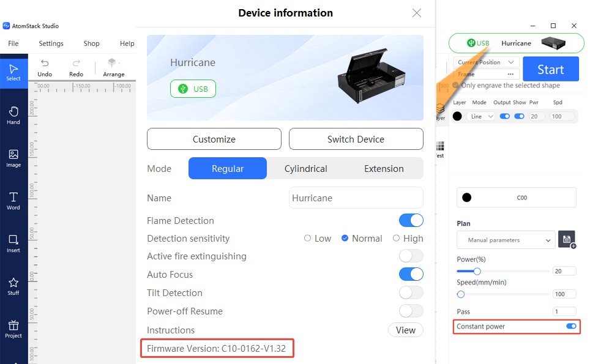This screenshot has height=364, width=590.
Task: Turn off Flame Detection switch
Action: coord(411,220)
